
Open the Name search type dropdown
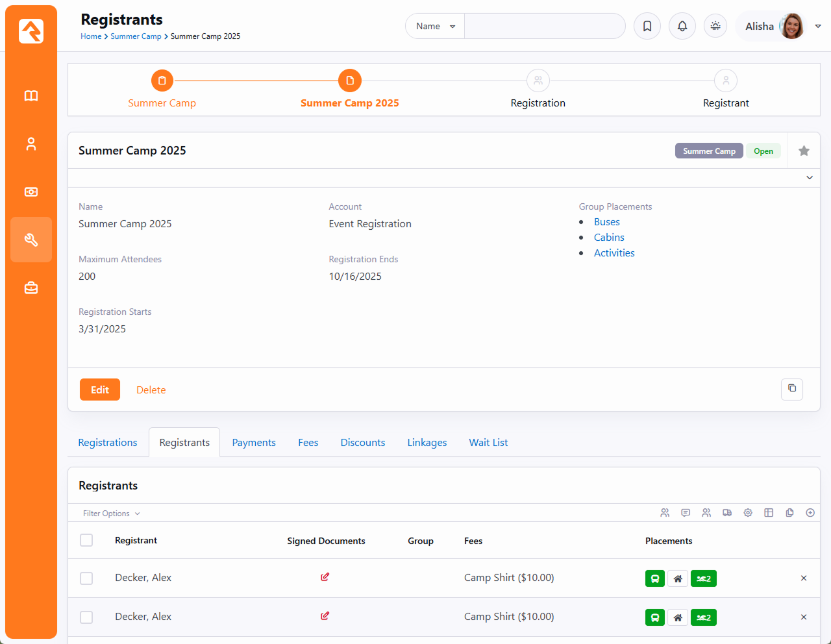click(435, 26)
